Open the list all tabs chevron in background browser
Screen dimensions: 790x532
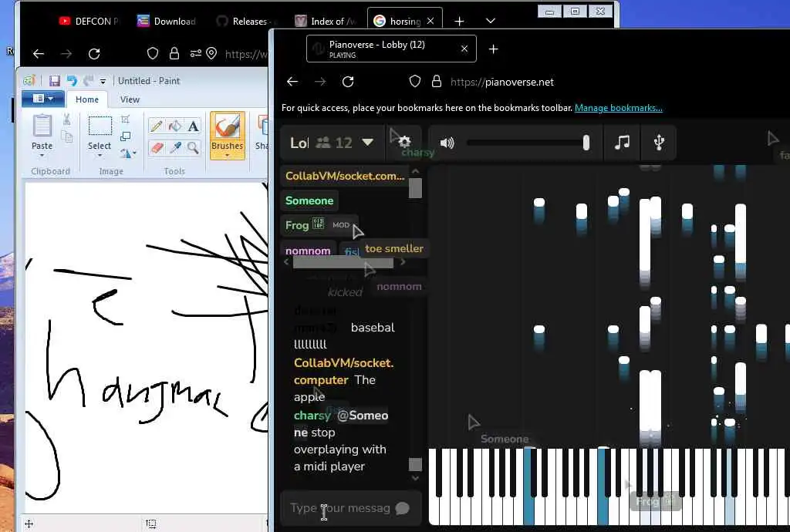490,21
